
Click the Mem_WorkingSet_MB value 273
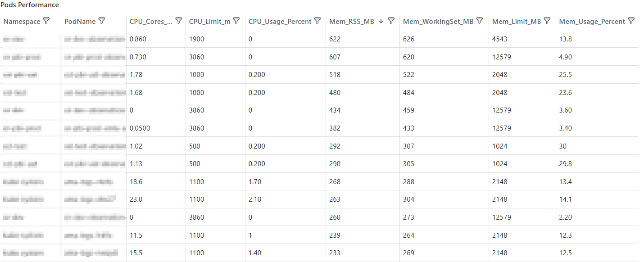click(408, 217)
